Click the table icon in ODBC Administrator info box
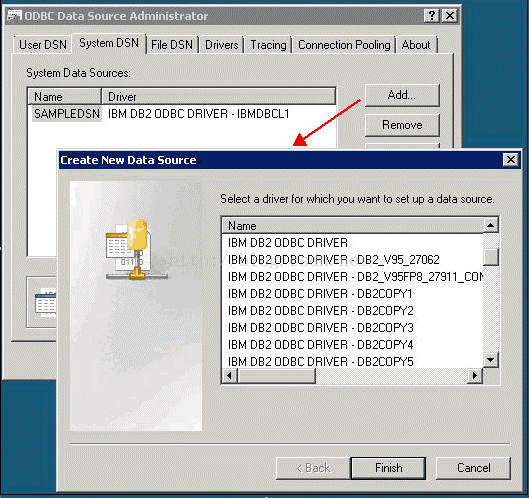 (45, 303)
